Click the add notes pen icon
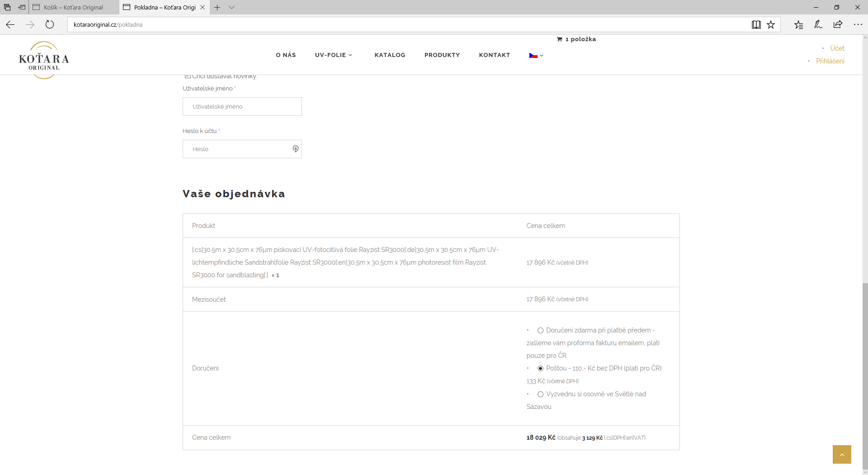The image size is (868, 475). click(818, 24)
